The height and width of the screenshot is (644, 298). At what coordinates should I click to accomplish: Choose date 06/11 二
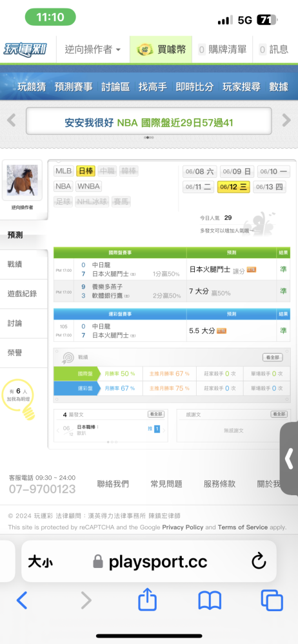point(198,187)
